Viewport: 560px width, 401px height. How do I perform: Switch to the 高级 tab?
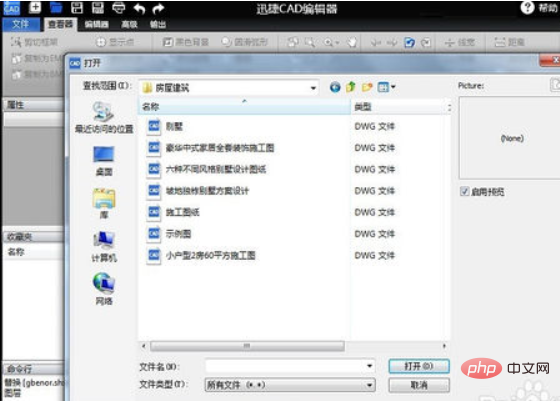pyautogui.click(x=129, y=24)
